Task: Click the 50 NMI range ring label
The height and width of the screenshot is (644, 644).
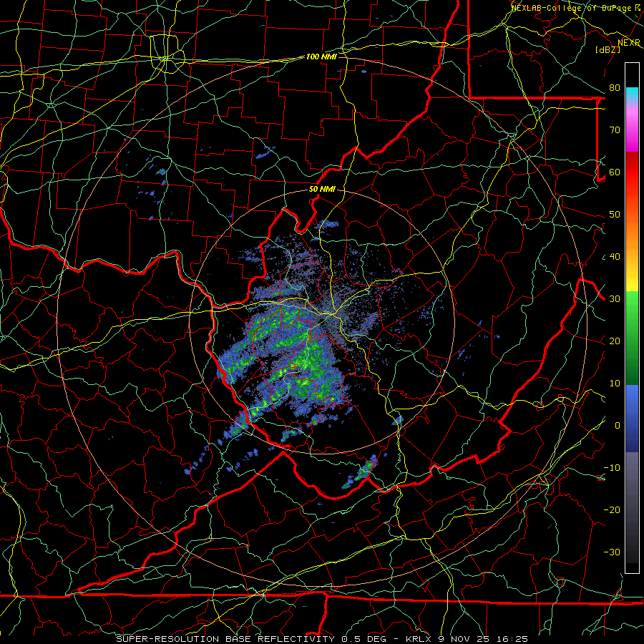Action: click(322, 190)
